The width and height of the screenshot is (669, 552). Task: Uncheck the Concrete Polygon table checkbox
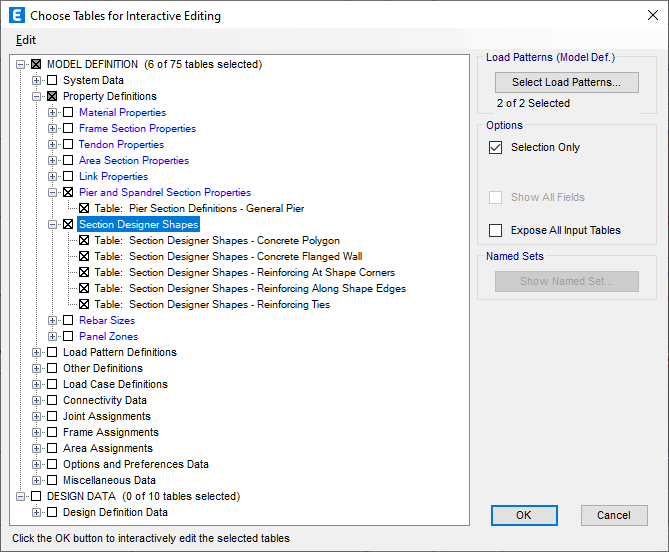click(x=84, y=241)
